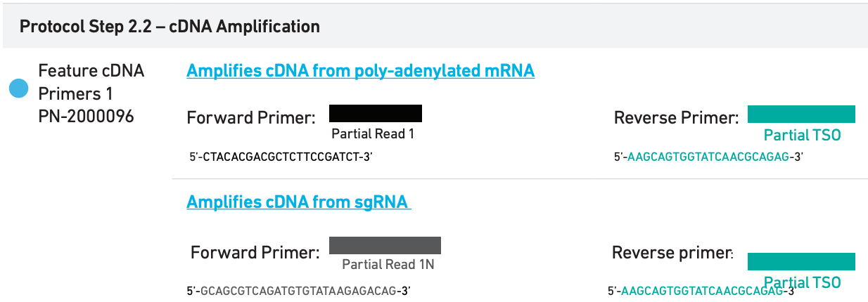Click the 'Protocol Step 2.2 – cDNA Amplification' header
The image size is (868, 302).
(x=170, y=27)
